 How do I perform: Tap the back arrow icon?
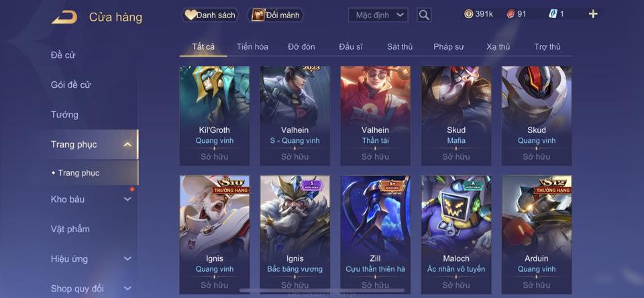click(x=64, y=17)
